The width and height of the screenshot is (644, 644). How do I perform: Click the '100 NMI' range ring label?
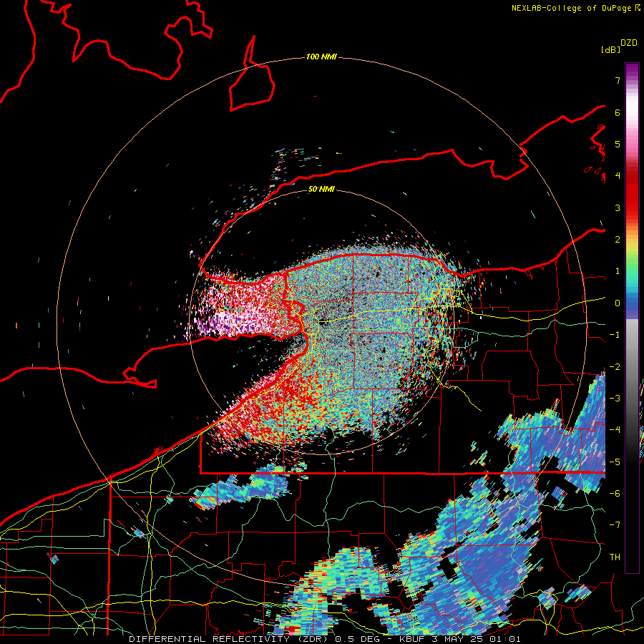point(321,57)
